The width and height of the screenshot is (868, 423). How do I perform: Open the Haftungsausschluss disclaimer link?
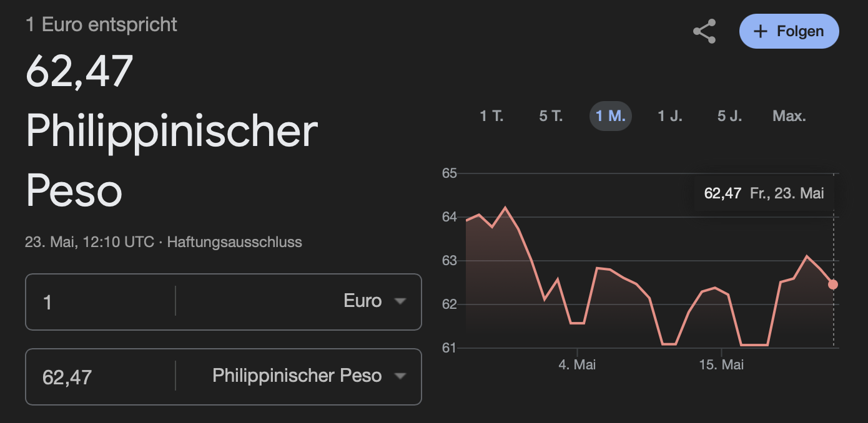point(235,242)
